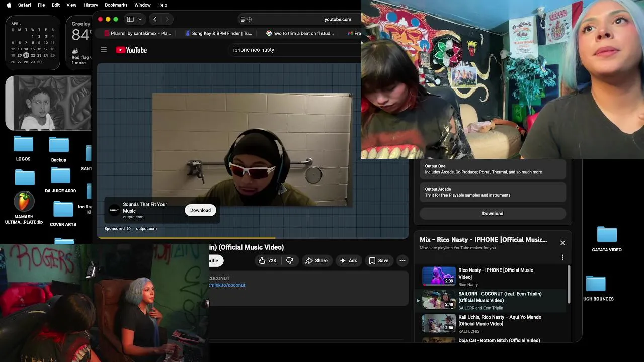Click the Share button
Viewport: 644px width, 362px height.
(316, 261)
